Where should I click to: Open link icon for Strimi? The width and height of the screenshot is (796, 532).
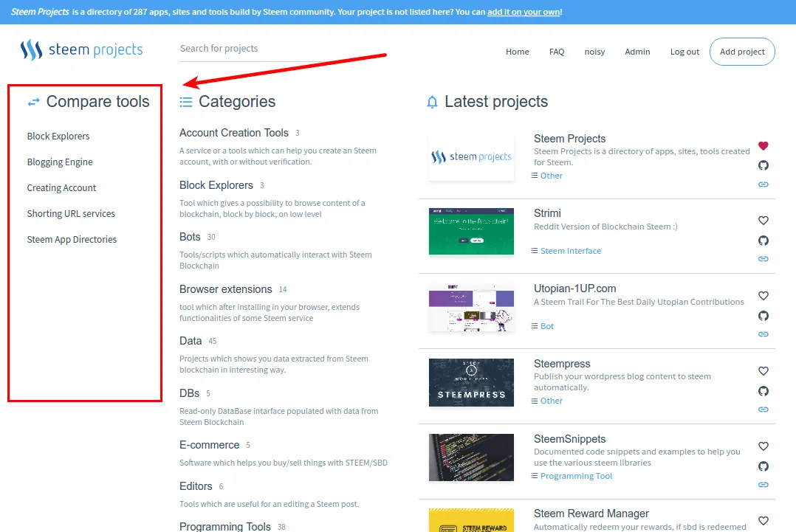tap(763, 259)
